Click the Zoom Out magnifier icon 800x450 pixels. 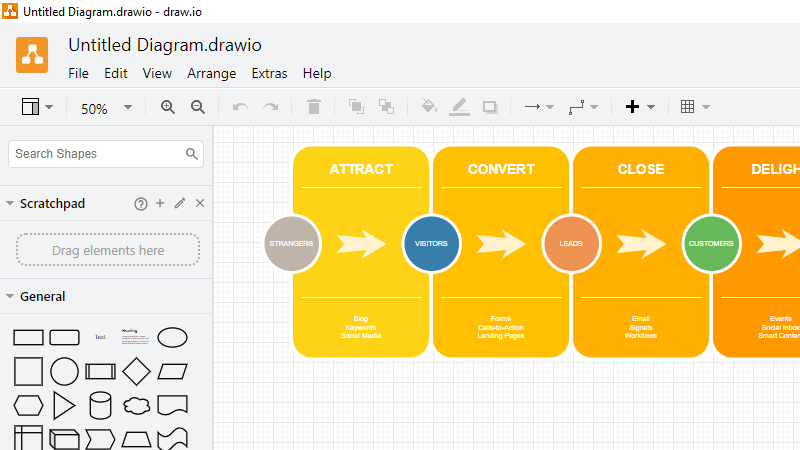coord(198,107)
